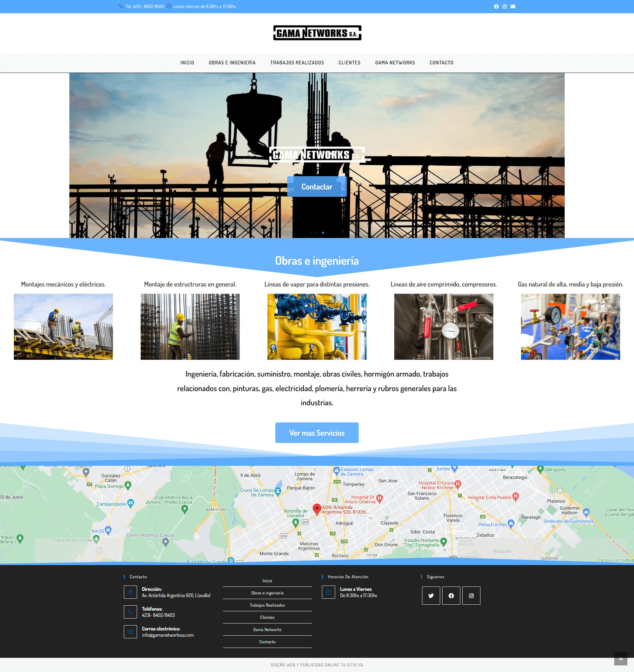
Task: Open OBRAS E INGENIERÍA menu item
Action: click(232, 62)
